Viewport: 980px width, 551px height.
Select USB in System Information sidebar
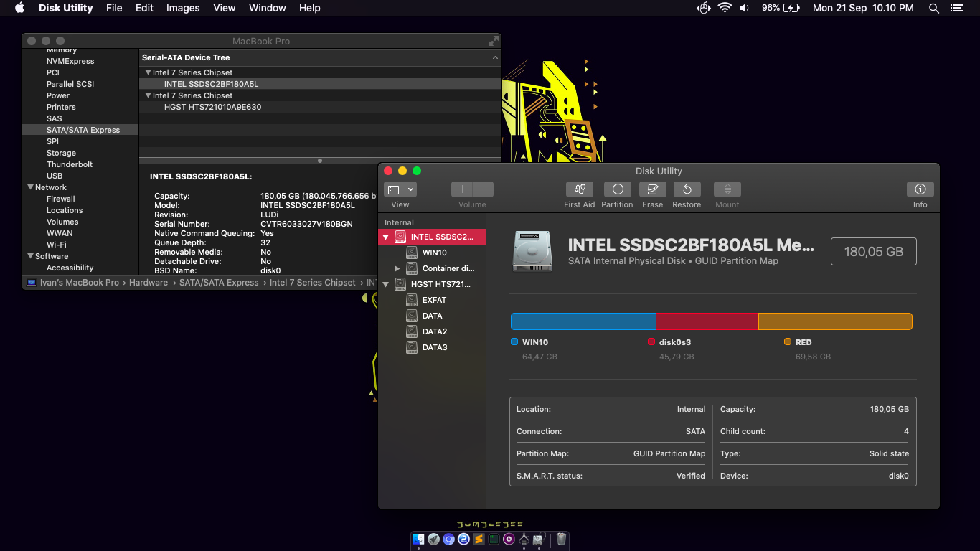(55, 176)
